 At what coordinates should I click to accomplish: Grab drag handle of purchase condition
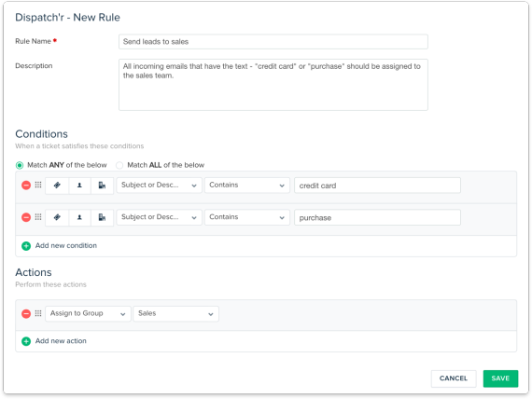click(x=38, y=217)
